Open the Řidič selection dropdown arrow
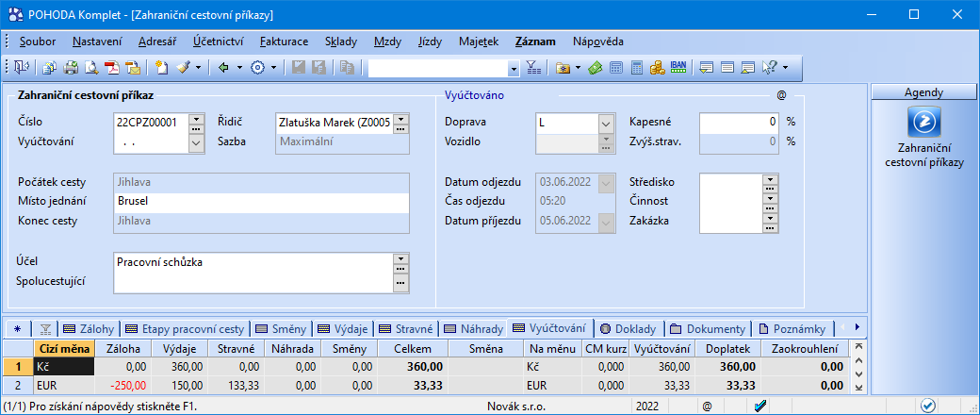This screenshot has height=415, width=980. pyautogui.click(x=400, y=119)
